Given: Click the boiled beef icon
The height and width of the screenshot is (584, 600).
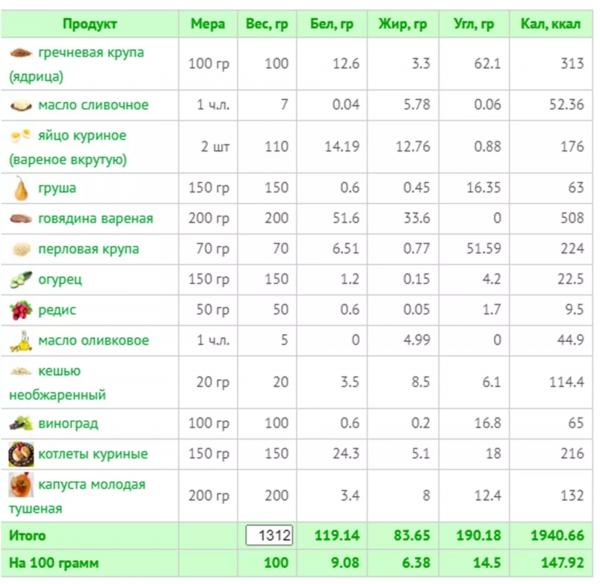Looking at the screenshot, I should pos(21,219).
